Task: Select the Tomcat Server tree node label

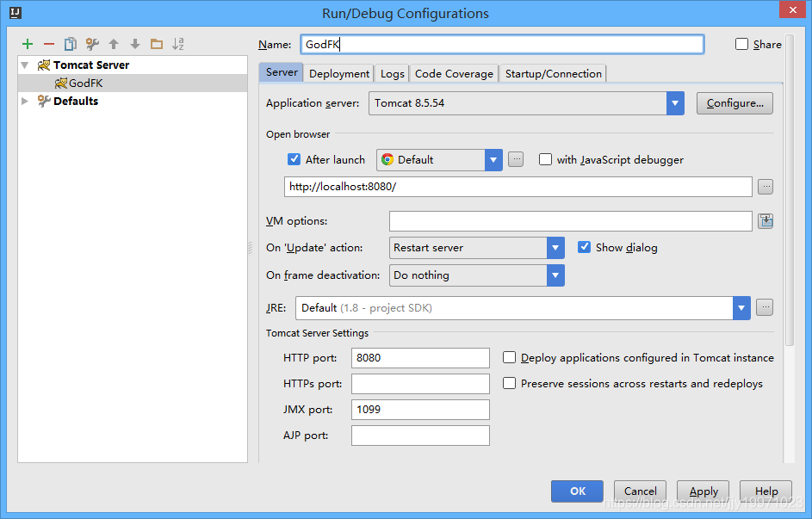Action: click(x=91, y=65)
